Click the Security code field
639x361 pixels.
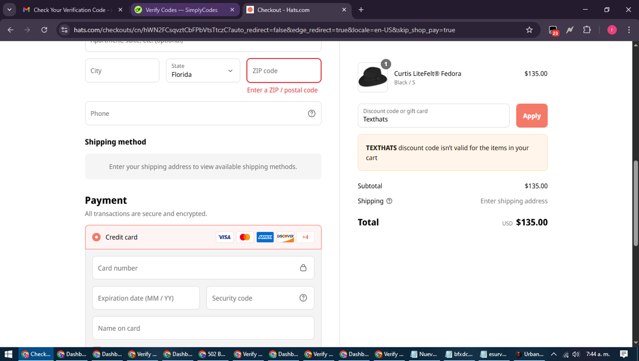(260, 298)
